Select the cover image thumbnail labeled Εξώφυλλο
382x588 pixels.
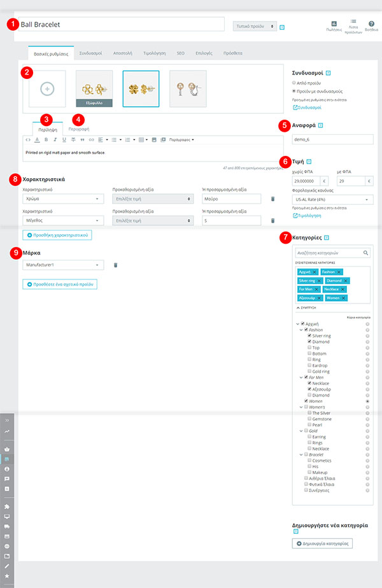click(x=94, y=89)
